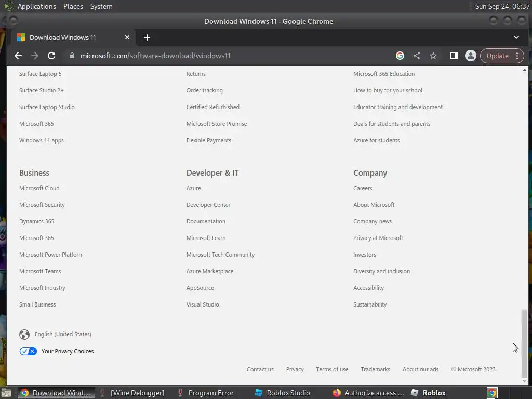Click the forward navigation arrow
Screen dimensions: 532x399
pyautogui.click(x=35, y=56)
